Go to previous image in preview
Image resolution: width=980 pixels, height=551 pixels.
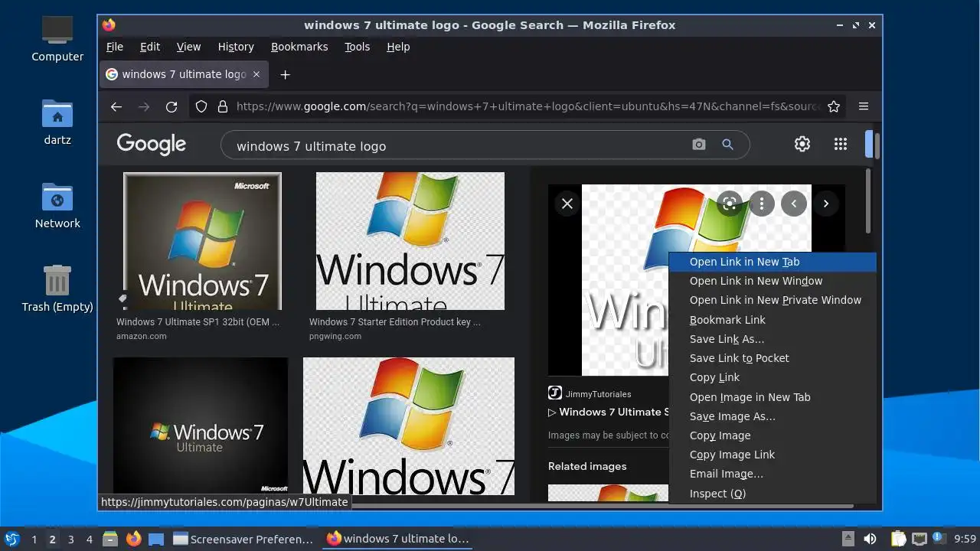tap(794, 204)
